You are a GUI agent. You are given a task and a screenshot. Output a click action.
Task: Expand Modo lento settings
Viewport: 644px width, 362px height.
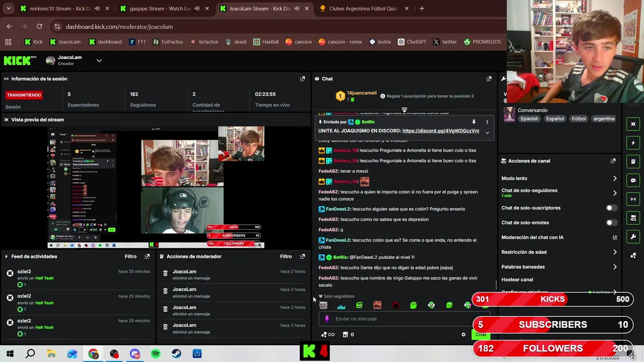614,178
